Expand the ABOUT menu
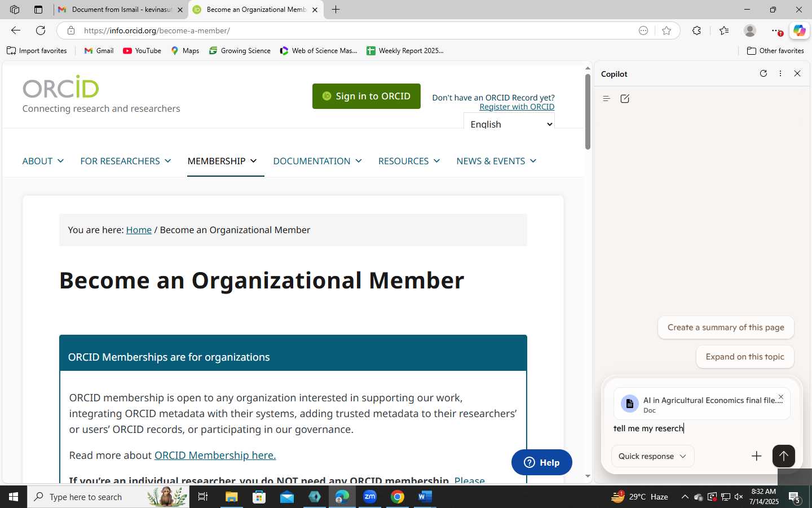Image resolution: width=812 pixels, height=508 pixels. click(43, 161)
